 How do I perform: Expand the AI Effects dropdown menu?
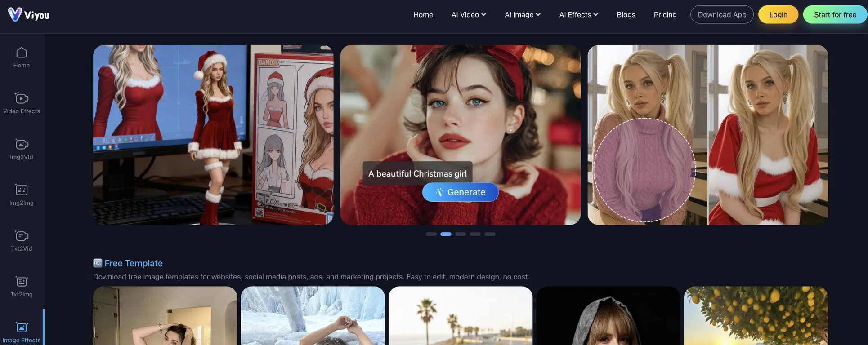(x=578, y=15)
